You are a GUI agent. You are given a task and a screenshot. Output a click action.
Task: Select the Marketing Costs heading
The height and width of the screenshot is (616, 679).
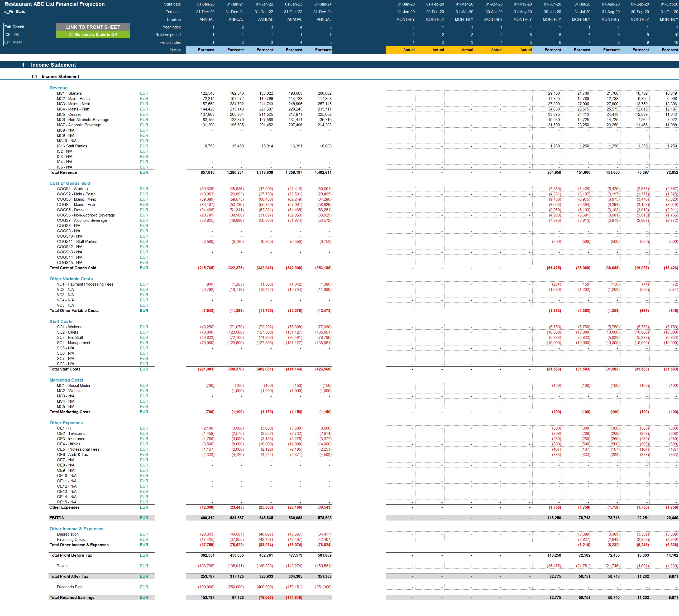pos(66,380)
